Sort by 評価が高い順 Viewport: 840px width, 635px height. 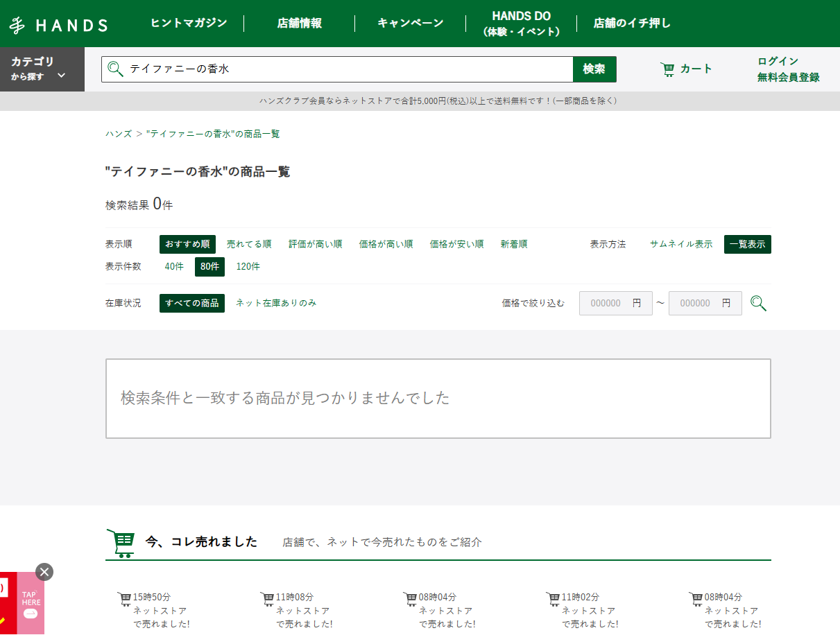tap(316, 244)
